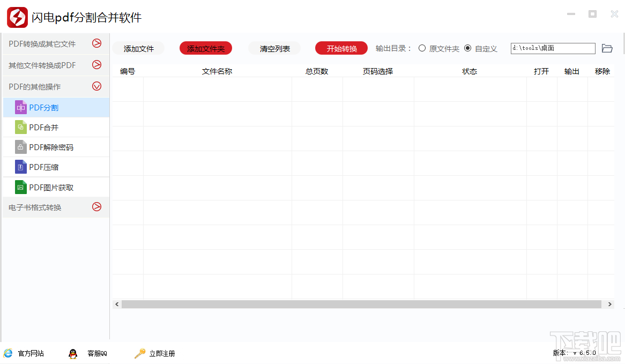Expand the PDF转换成其它文件 category
This screenshot has height=364, width=625.
(x=96, y=43)
